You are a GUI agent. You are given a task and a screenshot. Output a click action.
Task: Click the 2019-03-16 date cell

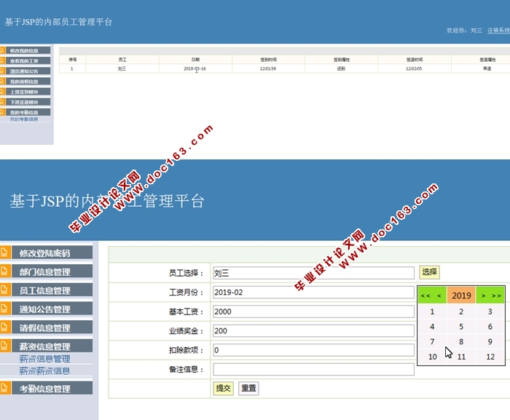[x=195, y=68]
